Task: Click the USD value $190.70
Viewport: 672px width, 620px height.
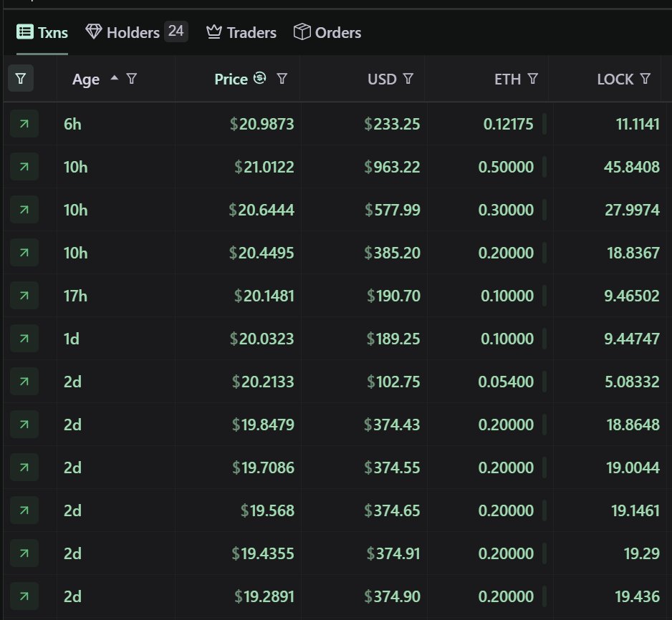Action: tap(393, 296)
